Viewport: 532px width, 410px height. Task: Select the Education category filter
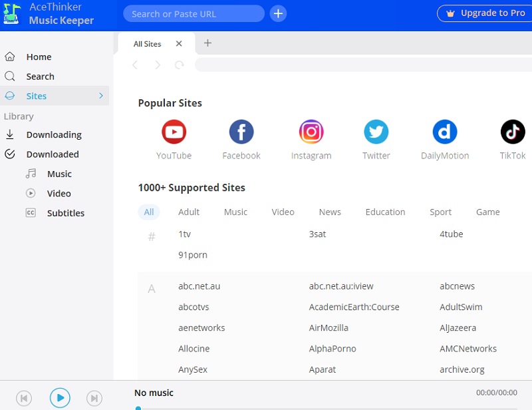coord(385,212)
